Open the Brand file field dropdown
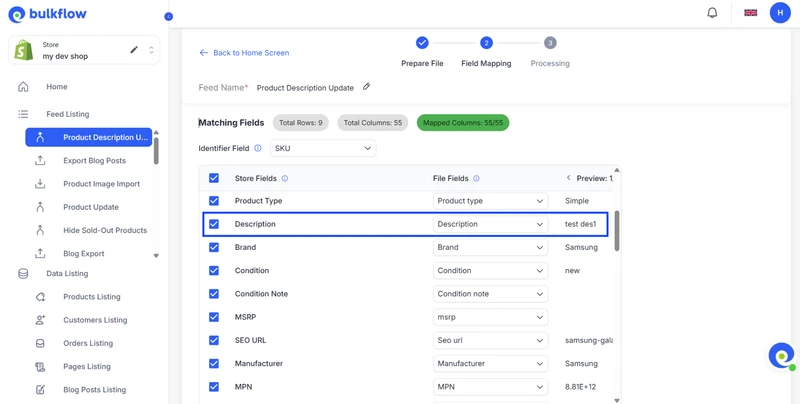Viewport: 800px width, 404px height. pyautogui.click(x=490, y=247)
